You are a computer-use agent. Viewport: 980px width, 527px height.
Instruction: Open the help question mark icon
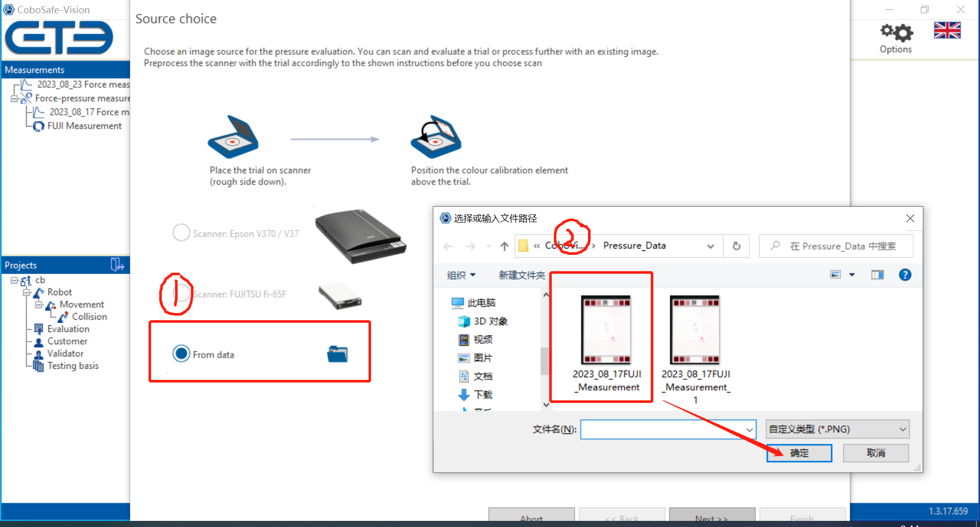click(904, 275)
